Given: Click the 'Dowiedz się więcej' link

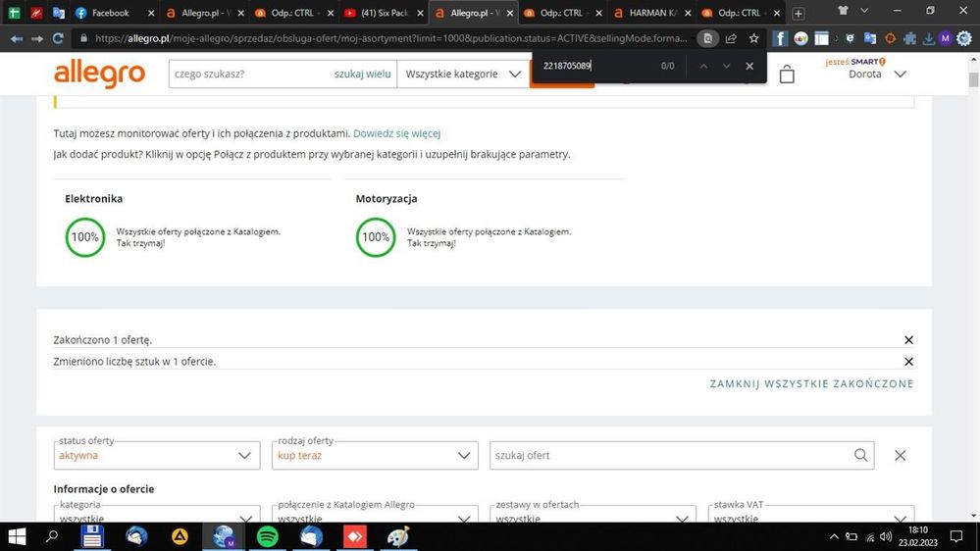Looking at the screenshot, I should click(x=397, y=133).
